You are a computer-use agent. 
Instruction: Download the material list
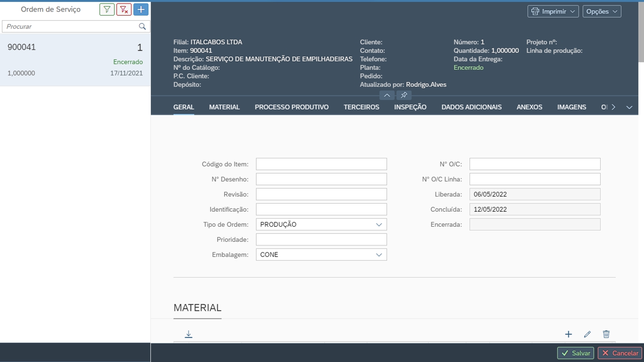coord(189,334)
